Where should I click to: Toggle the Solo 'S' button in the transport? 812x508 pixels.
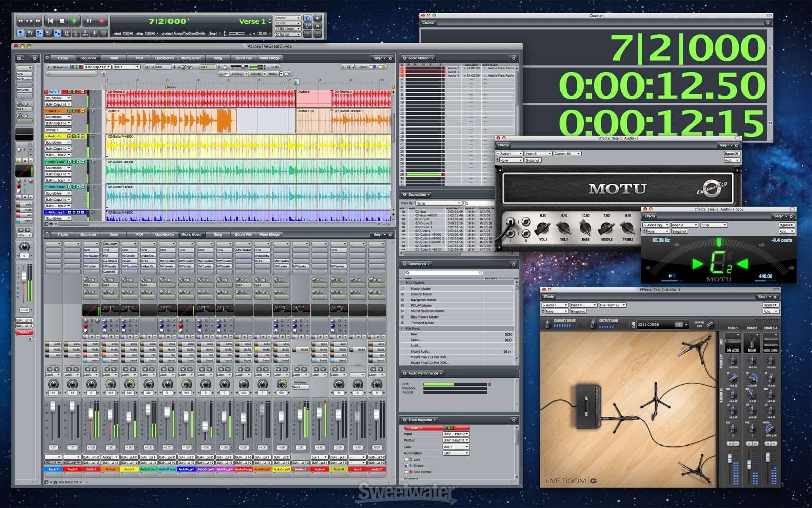[x=318, y=26]
